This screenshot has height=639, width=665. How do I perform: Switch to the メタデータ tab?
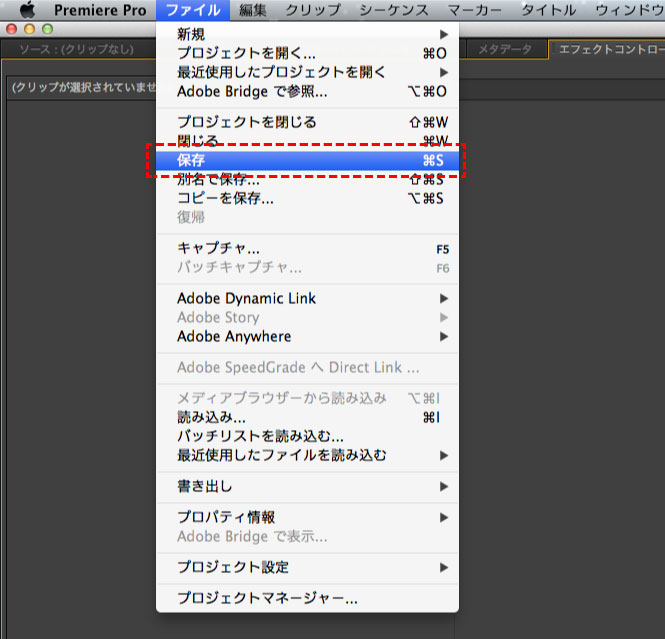coord(505,50)
